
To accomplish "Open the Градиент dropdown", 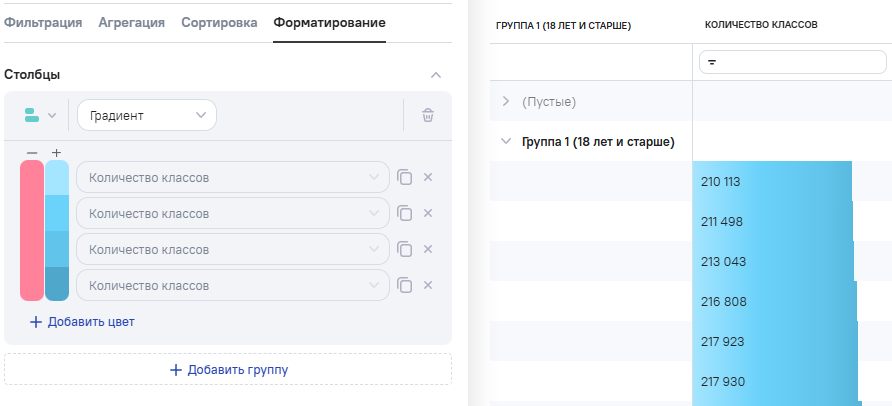I will pos(147,115).
